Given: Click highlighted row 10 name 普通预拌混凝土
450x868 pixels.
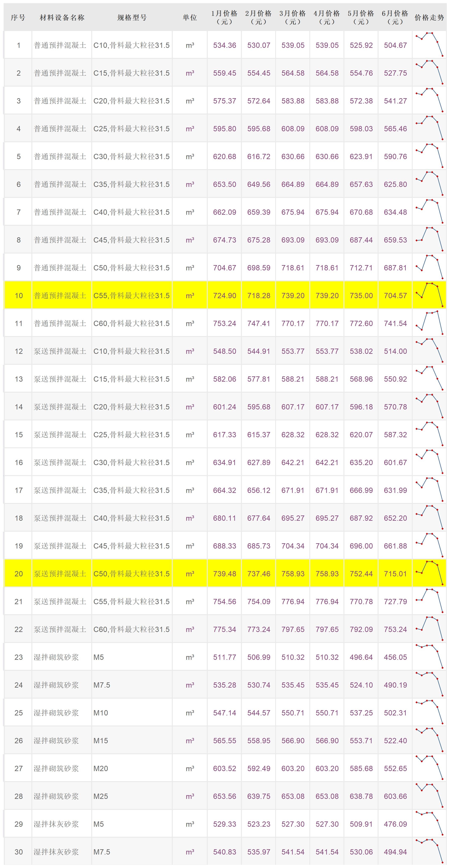Looking at the screenshot, I should [x=60, y=295].
